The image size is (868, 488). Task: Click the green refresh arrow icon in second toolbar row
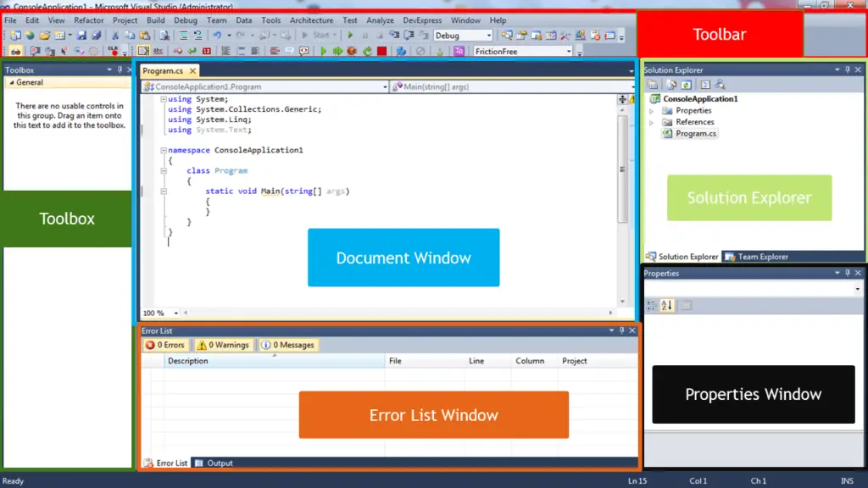pyautogui.click(x=367, y=52)
